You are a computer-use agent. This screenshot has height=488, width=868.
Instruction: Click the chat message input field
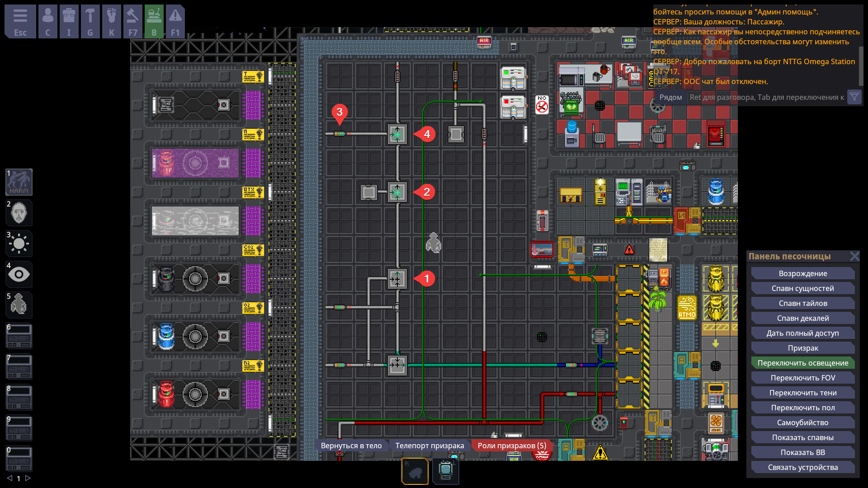tap(766, 97)
